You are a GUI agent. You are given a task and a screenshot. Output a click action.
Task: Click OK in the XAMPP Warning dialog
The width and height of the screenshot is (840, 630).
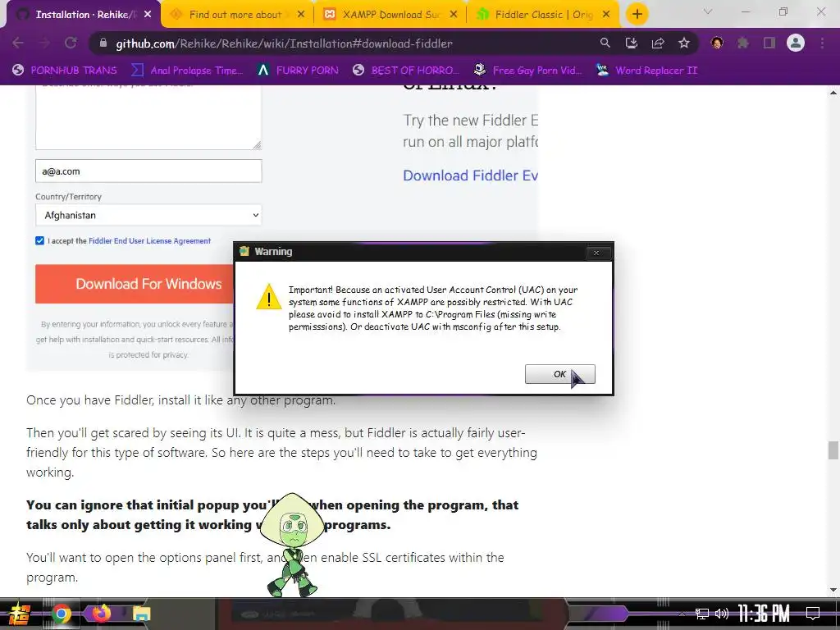coord(559,374)
